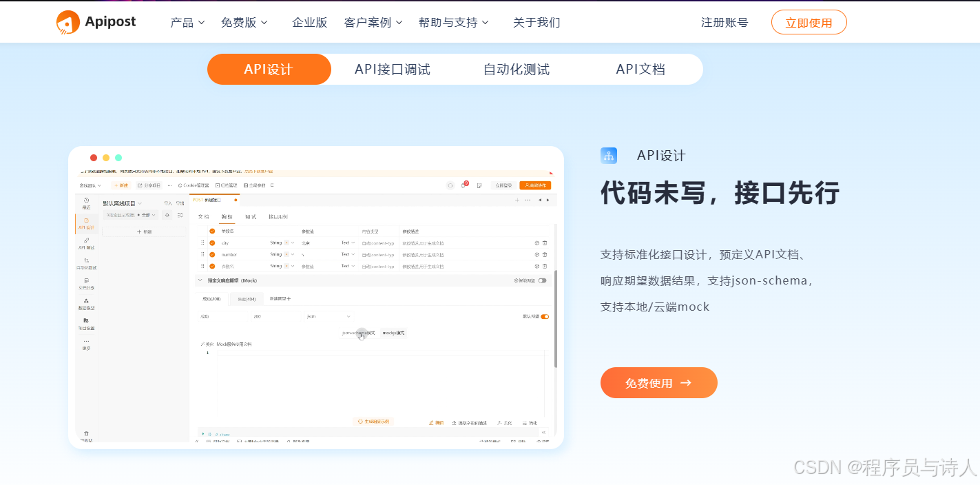
Task: Open Text content dropdown in city row
Action: (348, 243)
